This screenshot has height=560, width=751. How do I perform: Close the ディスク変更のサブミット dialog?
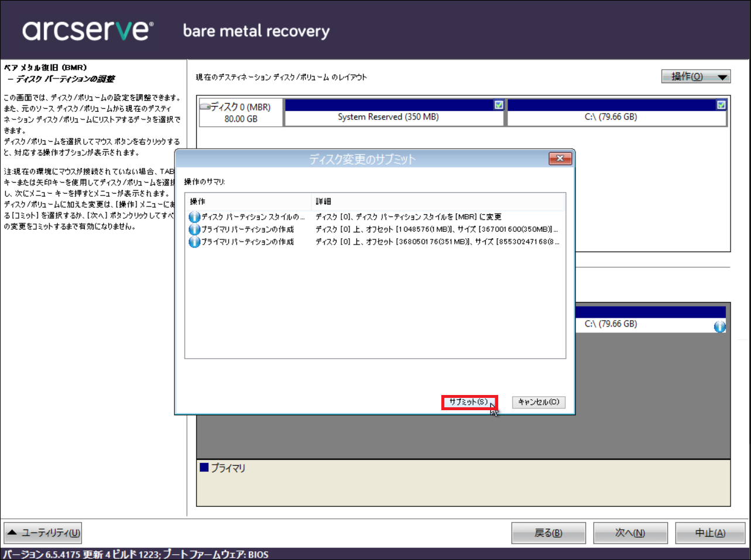(x=560, y=159)
